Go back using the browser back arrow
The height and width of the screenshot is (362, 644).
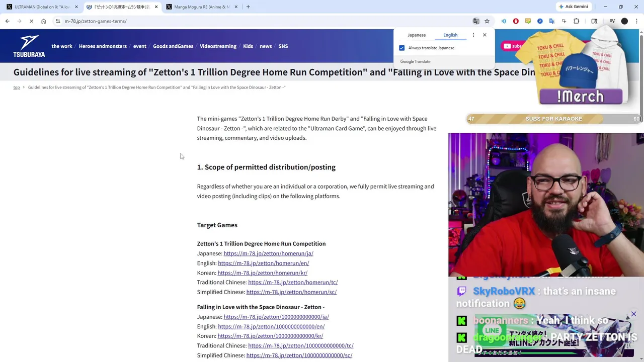pos(7,21)
